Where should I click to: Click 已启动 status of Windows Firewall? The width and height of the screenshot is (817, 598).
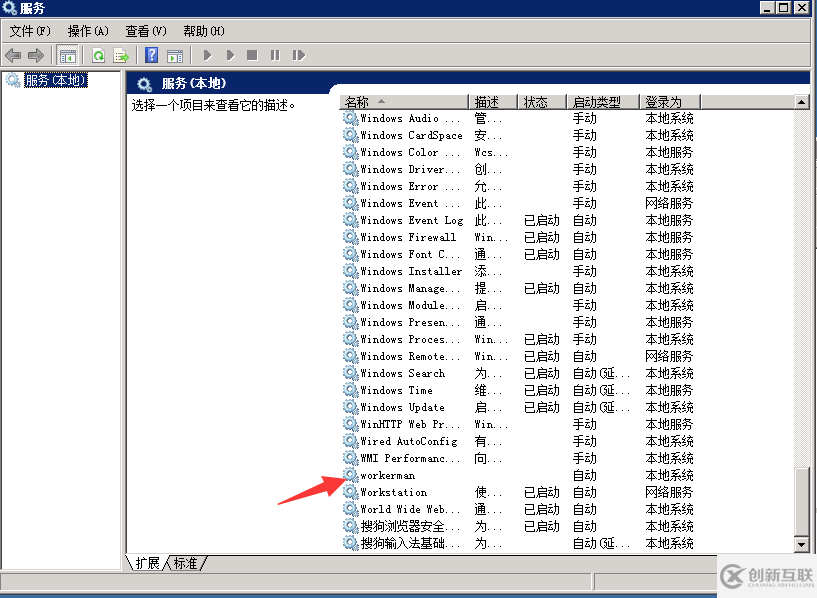point(542,238)
